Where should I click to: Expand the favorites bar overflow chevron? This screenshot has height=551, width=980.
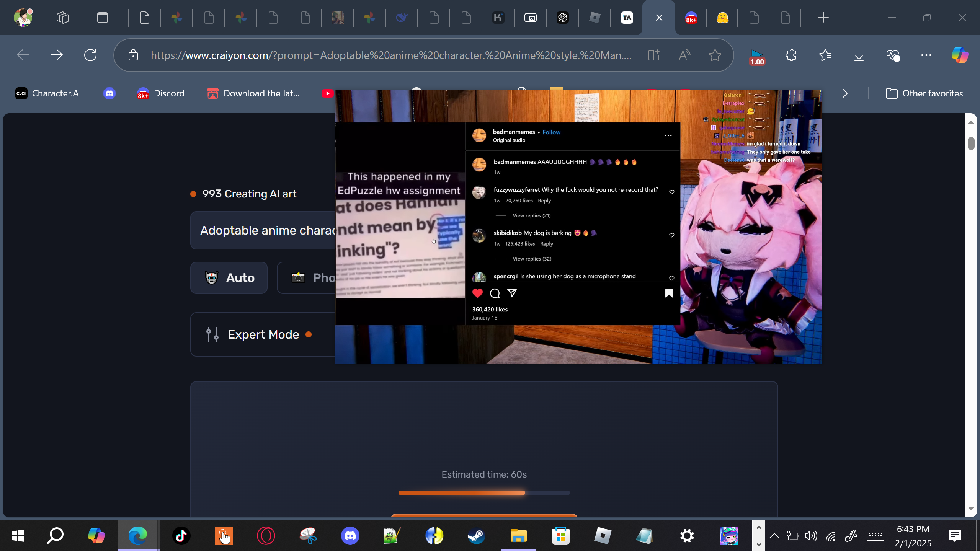pyautogui.click(x=845, y=93)
